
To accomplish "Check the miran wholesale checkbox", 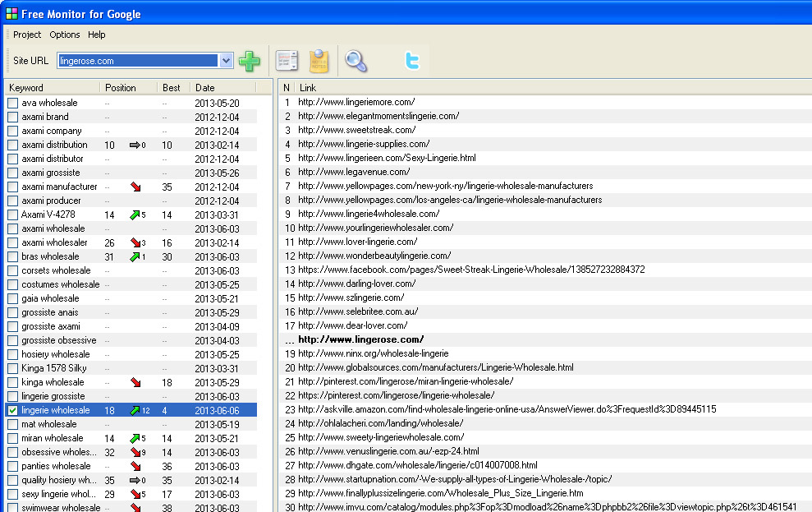I will click(x=13, y=438).
